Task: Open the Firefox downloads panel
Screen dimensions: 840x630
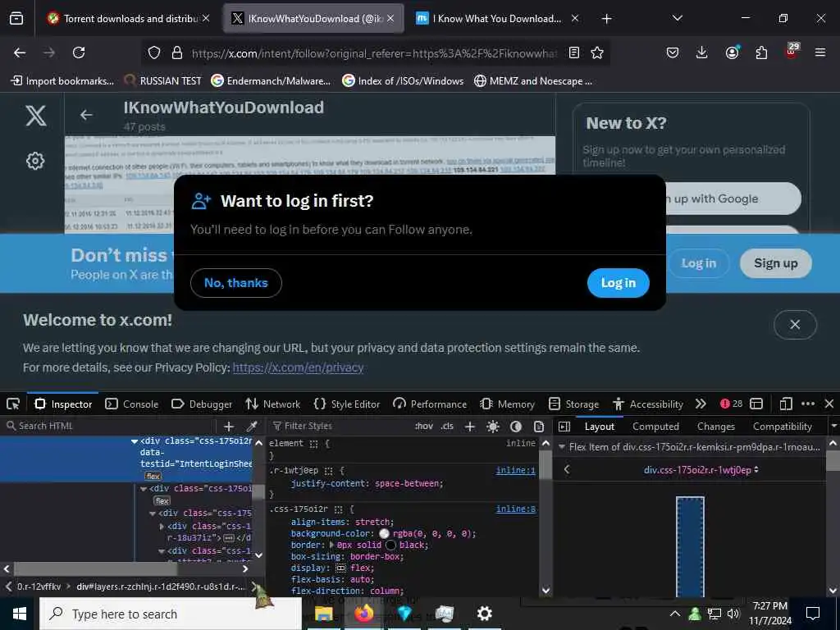Action: [702, 52]
